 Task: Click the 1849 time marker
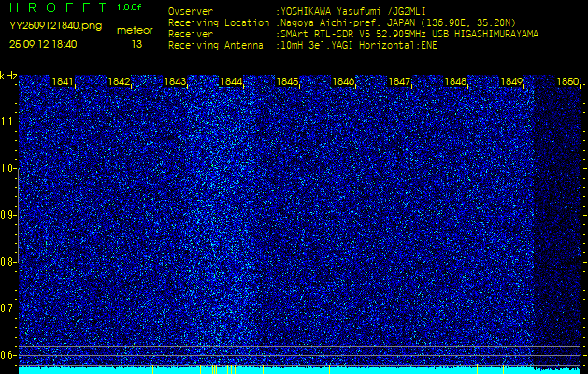point(512,82)
